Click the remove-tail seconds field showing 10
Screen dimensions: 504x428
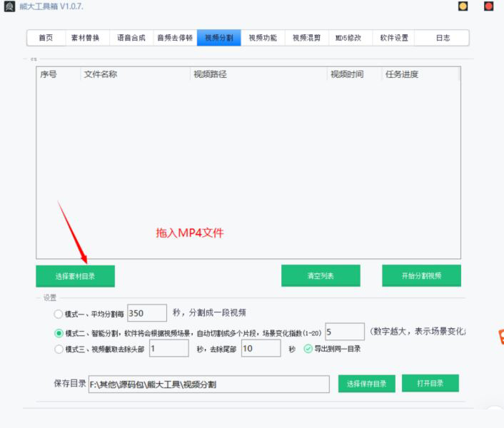coord(261,348)
